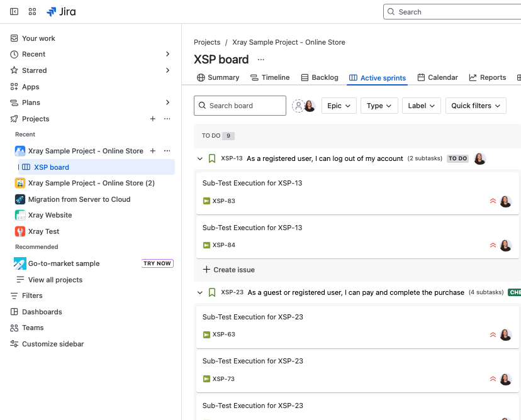This screenshot has width=521, height=420.
Task: Open the Go-to-market sample project icon
Action: coord(20,263)
